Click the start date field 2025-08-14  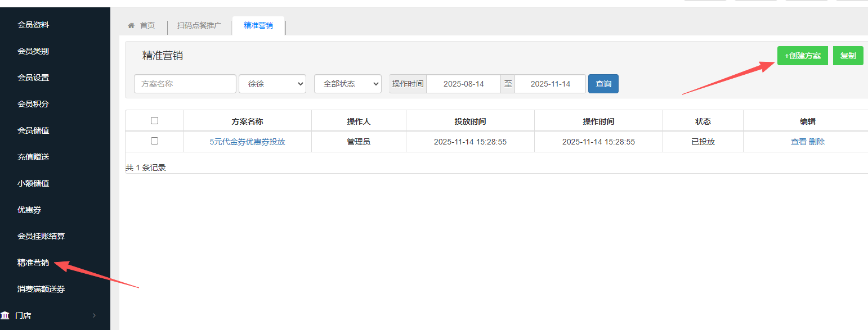tap(463, 84)
